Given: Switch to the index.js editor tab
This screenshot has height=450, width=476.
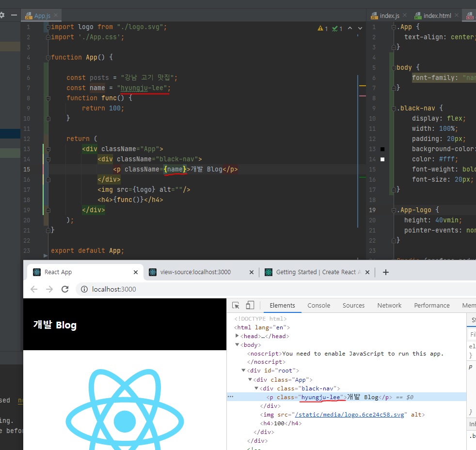Looking at the screenshot, I should (x=390, y=16).
